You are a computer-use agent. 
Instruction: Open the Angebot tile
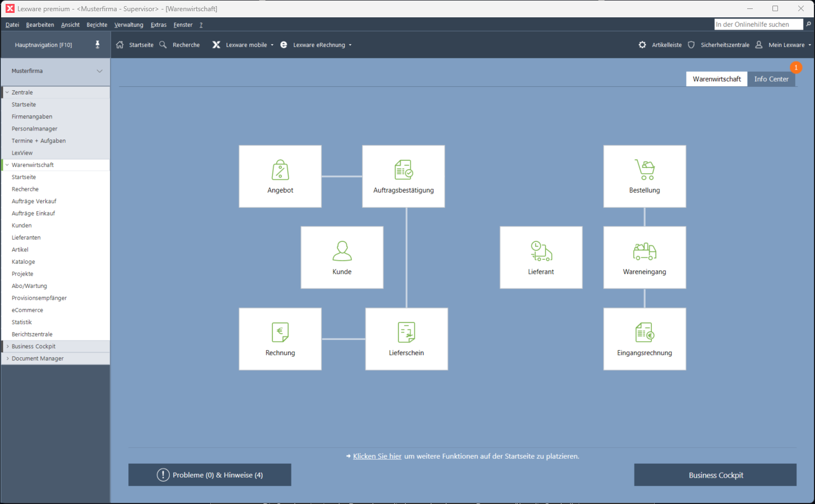point(280,176)
